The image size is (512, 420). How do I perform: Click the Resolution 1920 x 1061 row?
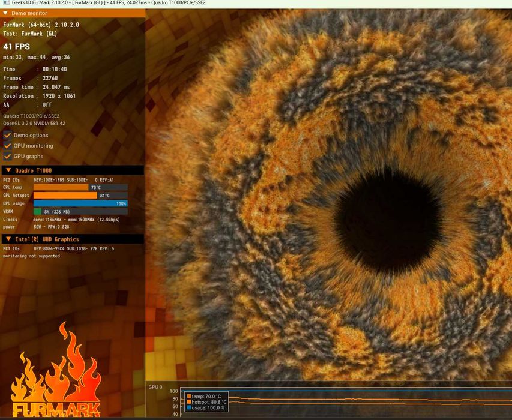39,96
